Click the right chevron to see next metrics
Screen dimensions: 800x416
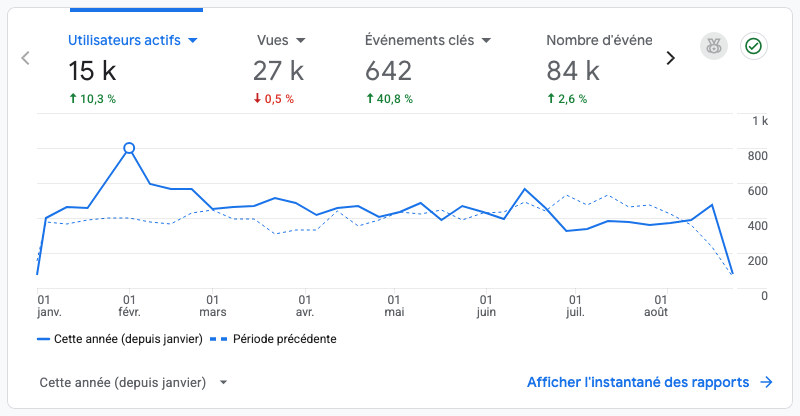point(671,58)
